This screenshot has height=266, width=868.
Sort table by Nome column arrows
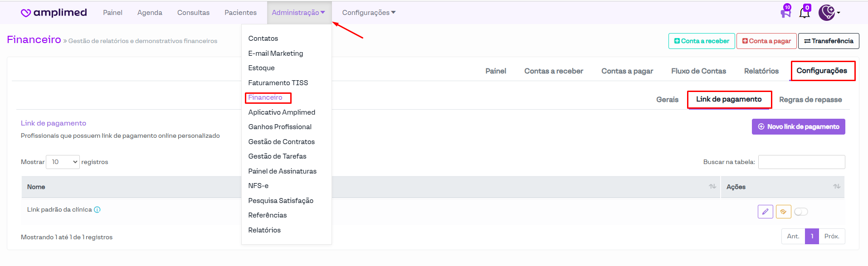(712, 187)
